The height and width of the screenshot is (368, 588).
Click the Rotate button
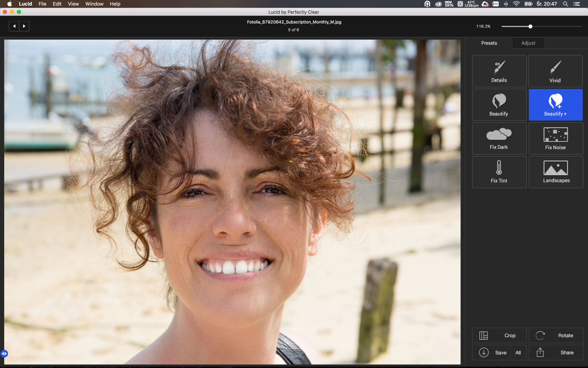point(556,335)
